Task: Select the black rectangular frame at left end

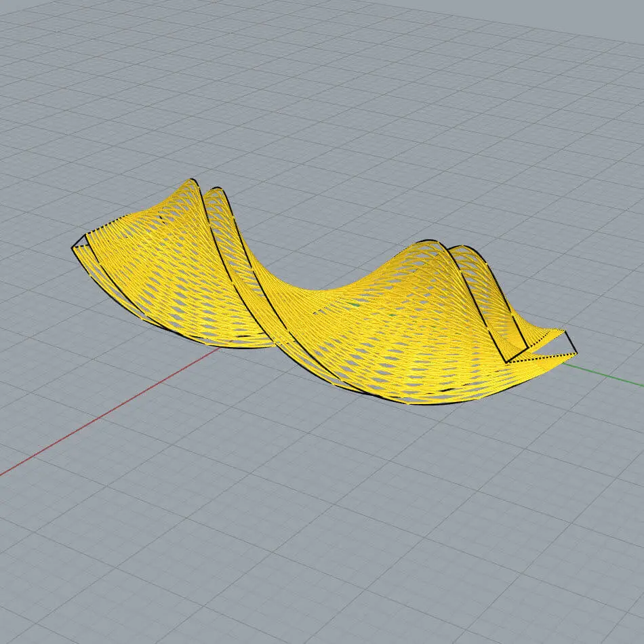Action: click(x=80, y=243)
